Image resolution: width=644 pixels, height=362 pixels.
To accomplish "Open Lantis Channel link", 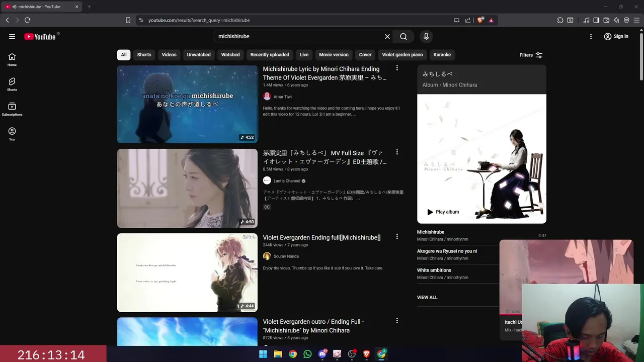I will coord(287,181).
